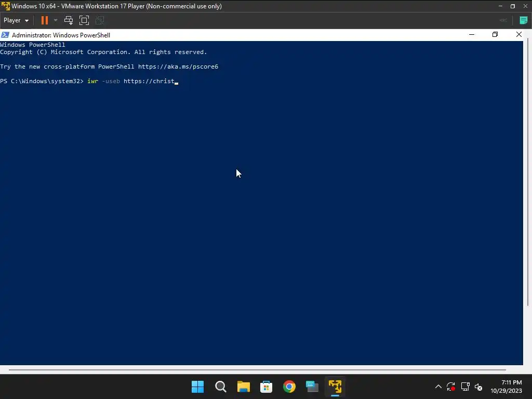Open the Windows Start menu
532x399 pixels.
click(197, 387)
